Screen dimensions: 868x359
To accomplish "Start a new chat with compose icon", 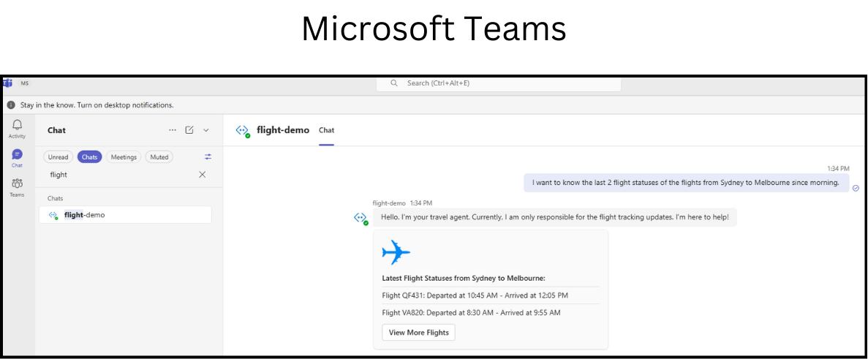I will point(189,130).
